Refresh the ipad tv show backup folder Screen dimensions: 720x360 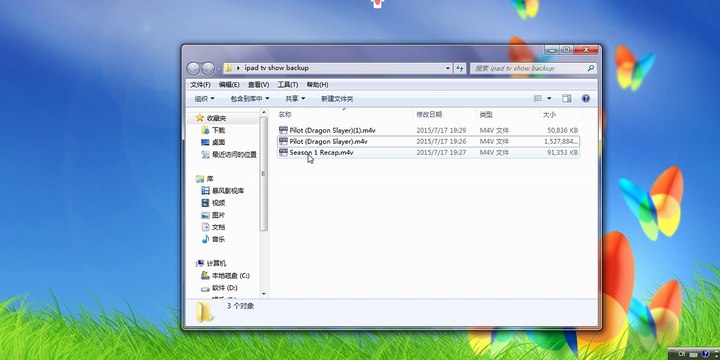(460, 68)
